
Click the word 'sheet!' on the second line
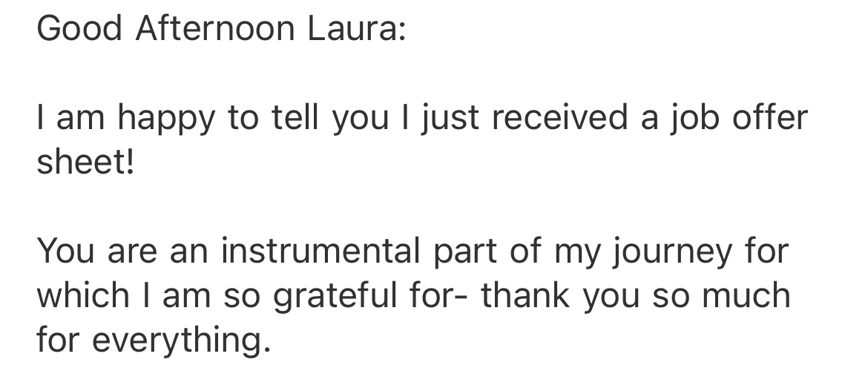point(85,162)
